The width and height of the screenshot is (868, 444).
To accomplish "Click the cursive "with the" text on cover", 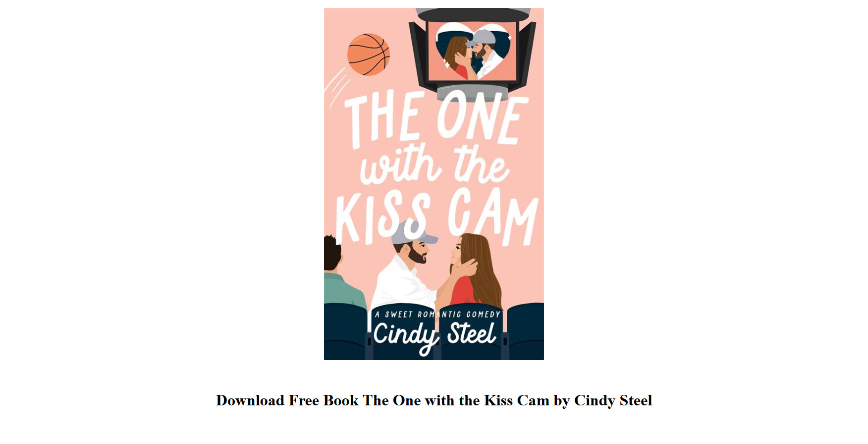I will [434, 165].
